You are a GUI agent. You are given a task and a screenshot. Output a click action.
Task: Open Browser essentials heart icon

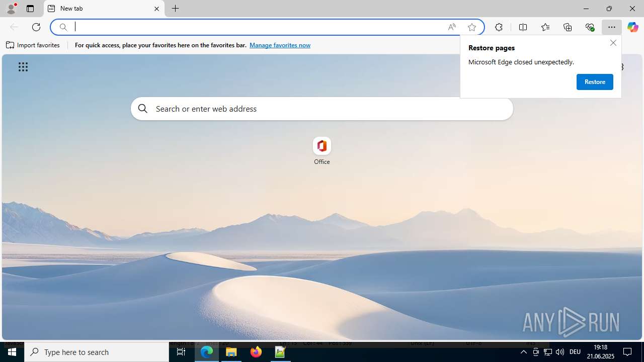pyautogui.click(x=590, y=27)
